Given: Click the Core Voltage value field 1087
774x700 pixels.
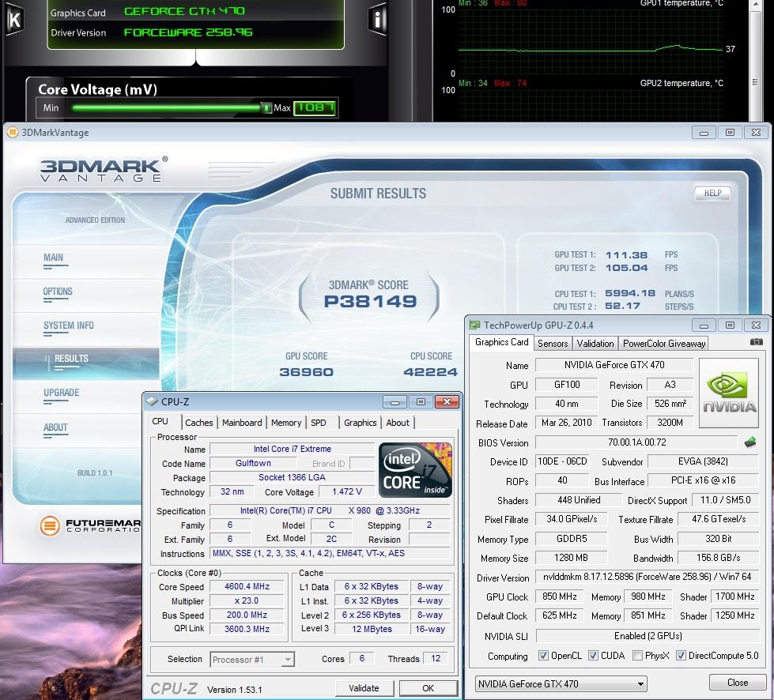Looking at the screenshot, I should [315, 107].
